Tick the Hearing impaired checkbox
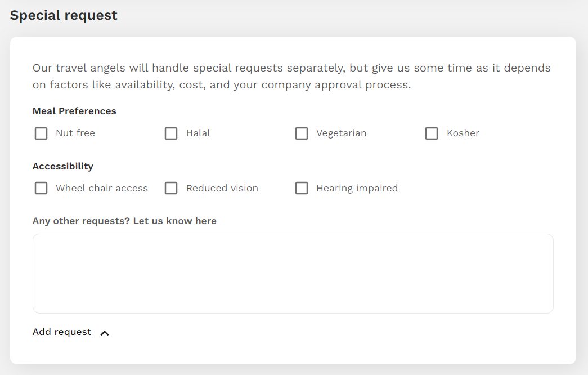The width and height of the screenshot is (588, 375). (x=302, y=188)
